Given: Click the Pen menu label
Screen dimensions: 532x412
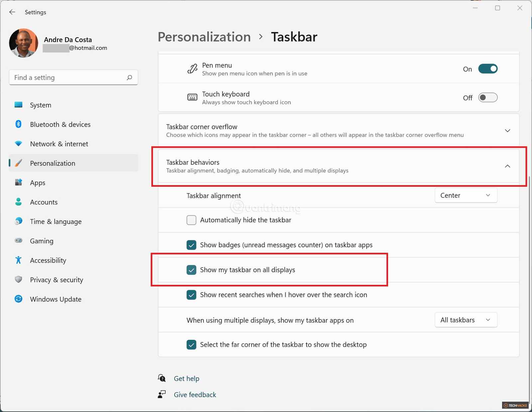Looking at the screenshot, I should pos(217,65).
